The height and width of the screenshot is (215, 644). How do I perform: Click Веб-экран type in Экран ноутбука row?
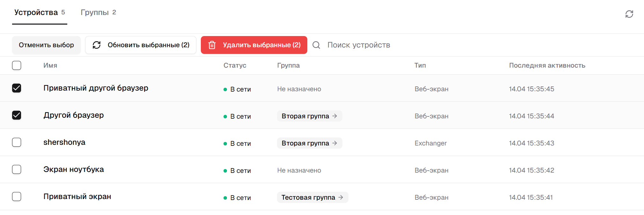click(x=431, y=170)
